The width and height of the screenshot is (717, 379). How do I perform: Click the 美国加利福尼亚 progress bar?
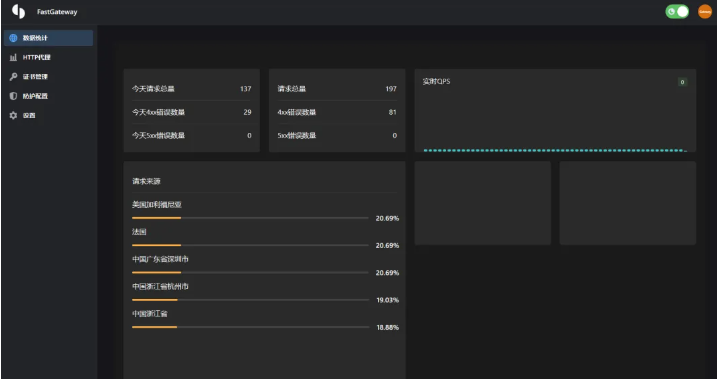click(250, 218)
